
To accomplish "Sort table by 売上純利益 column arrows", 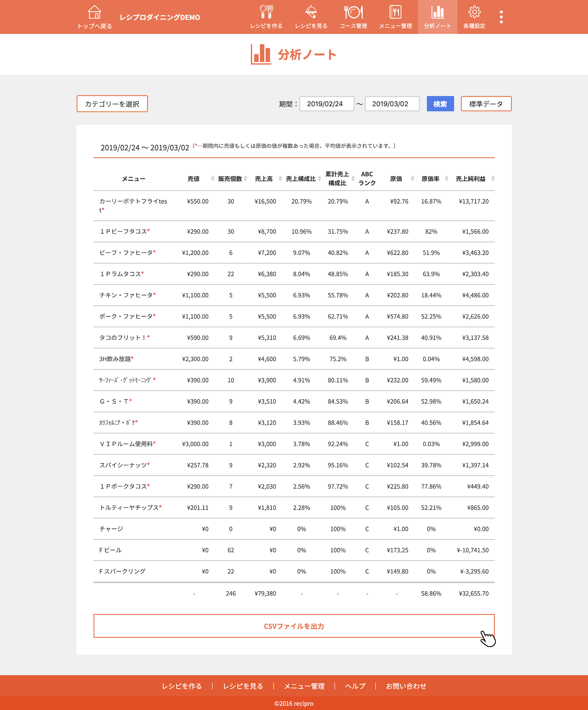I will [493, 179].
